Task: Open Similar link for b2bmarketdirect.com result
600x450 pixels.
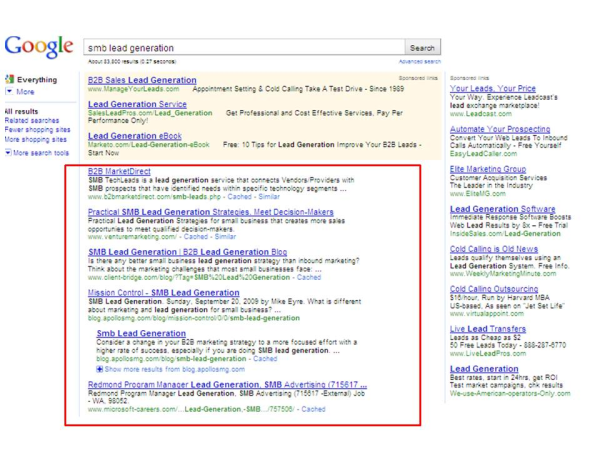Action: pos(269,197)
